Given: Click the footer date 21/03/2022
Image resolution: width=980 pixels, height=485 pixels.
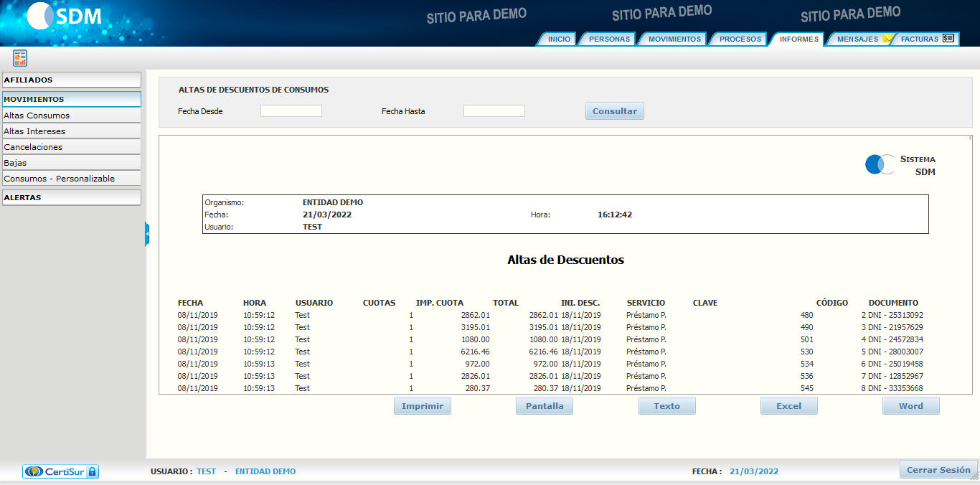Looking at the screenshot, I should coord(754,471).
